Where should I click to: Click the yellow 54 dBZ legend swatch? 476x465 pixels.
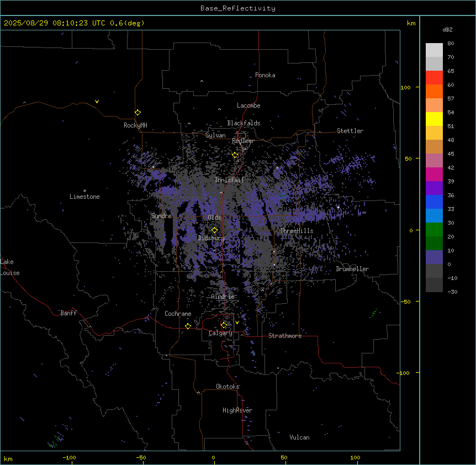pyautogui.click(x=434, y=119)
